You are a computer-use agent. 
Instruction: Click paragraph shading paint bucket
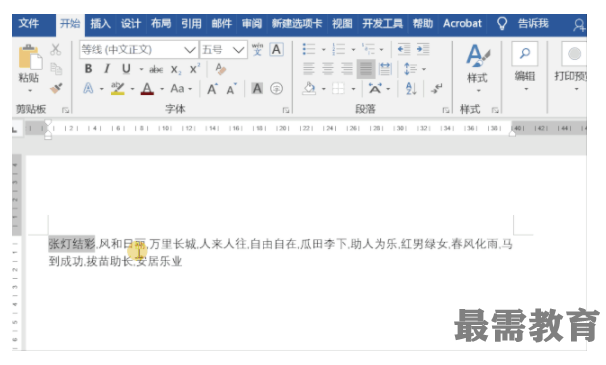[x=309, y=89]
